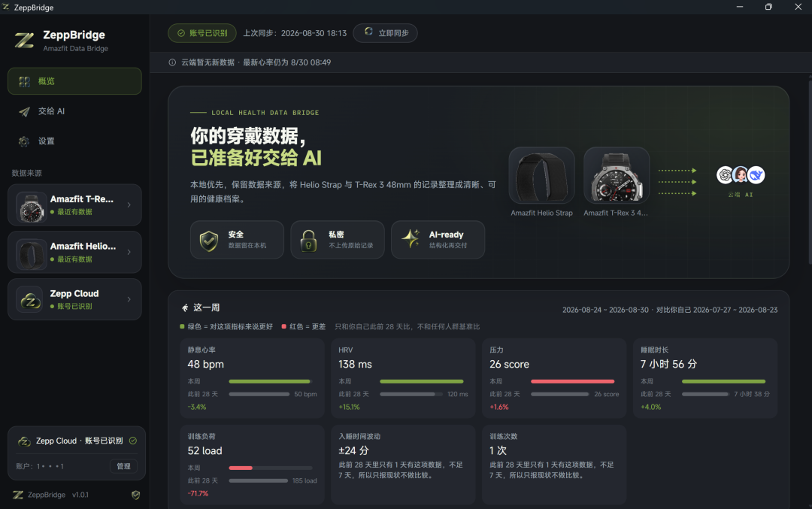Click the +15.1% HRV change value

(x=349, y=407)
